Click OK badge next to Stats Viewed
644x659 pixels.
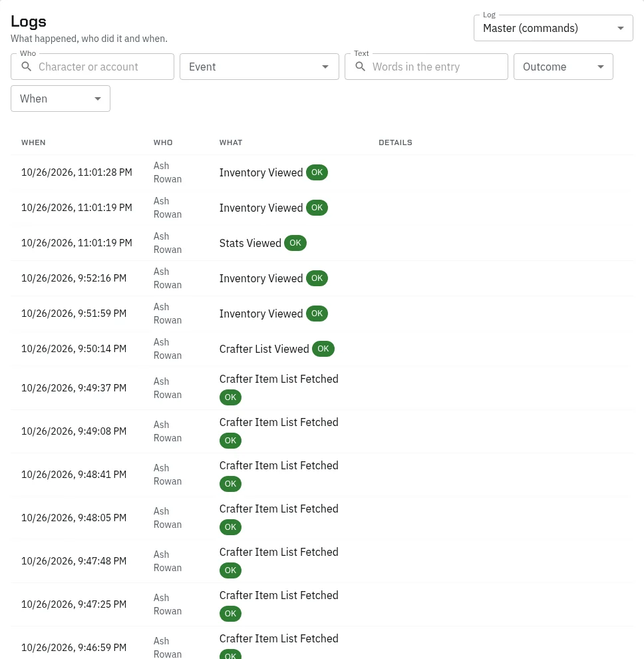point(295,243)
